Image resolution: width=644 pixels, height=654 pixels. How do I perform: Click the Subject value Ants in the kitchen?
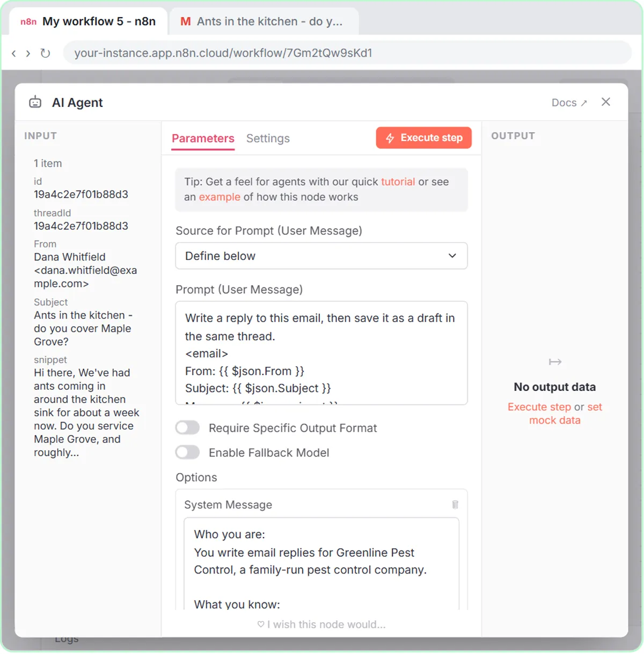(x=83, y=328)
